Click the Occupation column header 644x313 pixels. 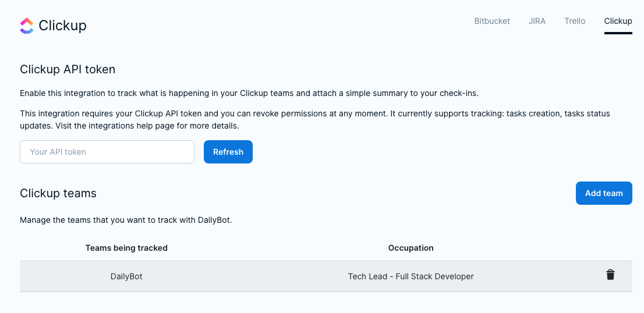click(x=411, y=248)
